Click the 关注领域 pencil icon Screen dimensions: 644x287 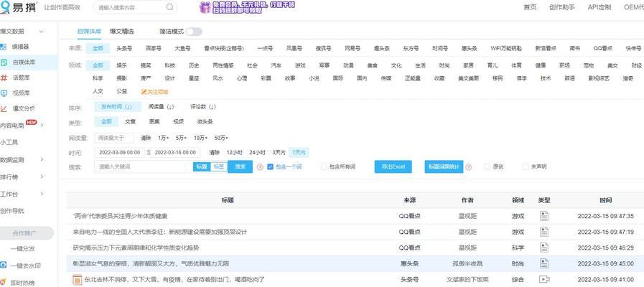[144, 92]
